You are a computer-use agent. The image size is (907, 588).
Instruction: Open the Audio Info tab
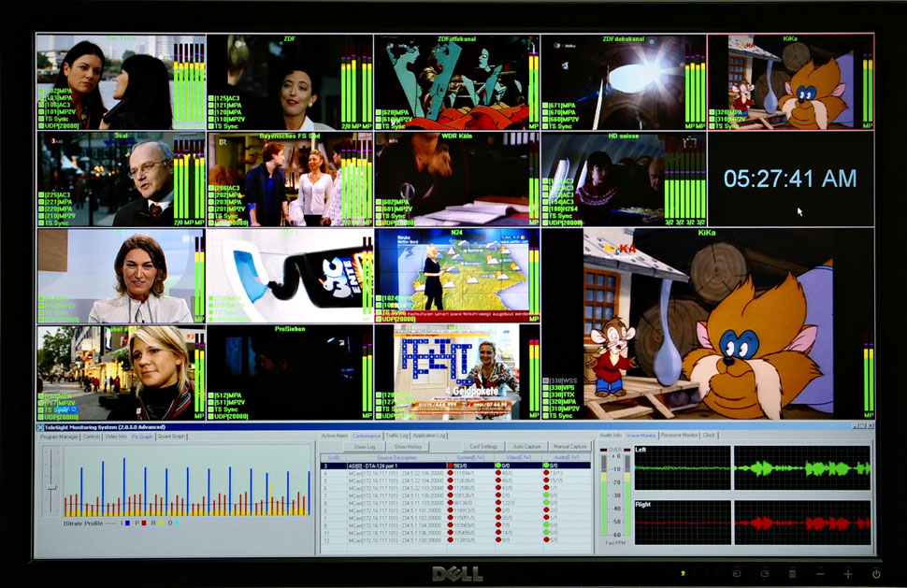pyautogui.click(x=610, y=436)
